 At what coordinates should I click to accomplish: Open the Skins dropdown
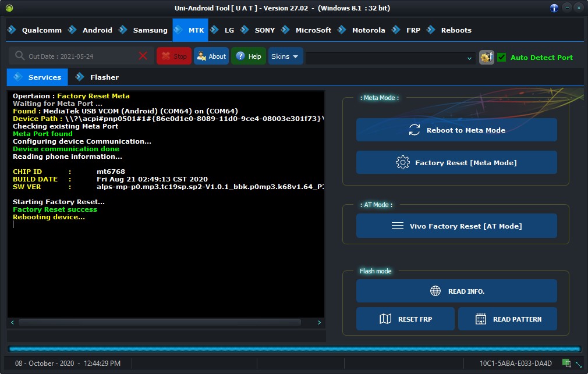coord(285,56)
